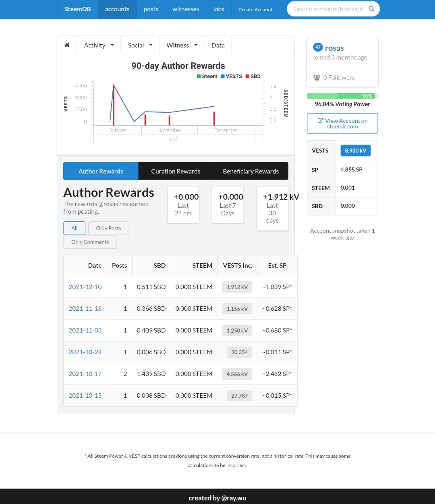Select the All filter button
The height and width of the screenshot is (504, 435).
point(74,228)
